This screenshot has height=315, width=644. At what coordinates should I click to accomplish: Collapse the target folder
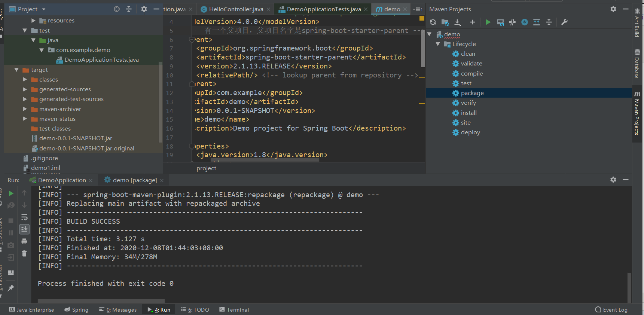(16, 70)
